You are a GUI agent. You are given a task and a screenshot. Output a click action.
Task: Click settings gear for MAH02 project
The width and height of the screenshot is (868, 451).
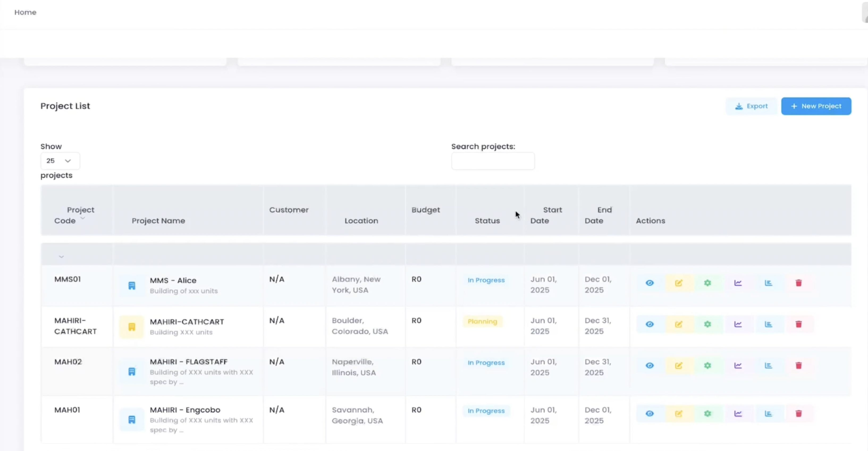(x=707, y=365)
